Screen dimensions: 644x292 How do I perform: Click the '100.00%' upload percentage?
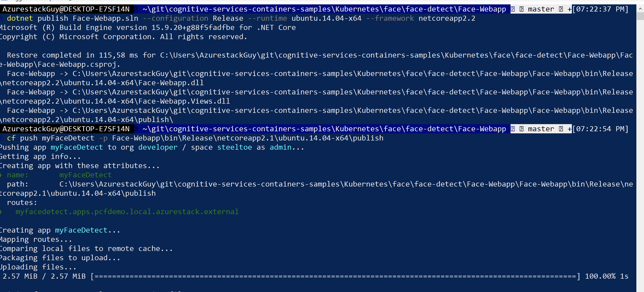600,276
